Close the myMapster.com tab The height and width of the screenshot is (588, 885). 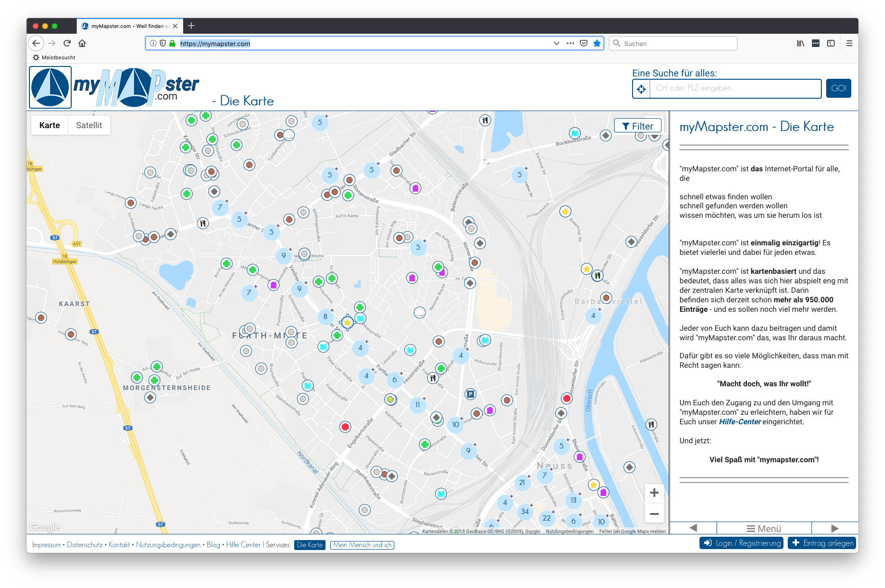175,26
